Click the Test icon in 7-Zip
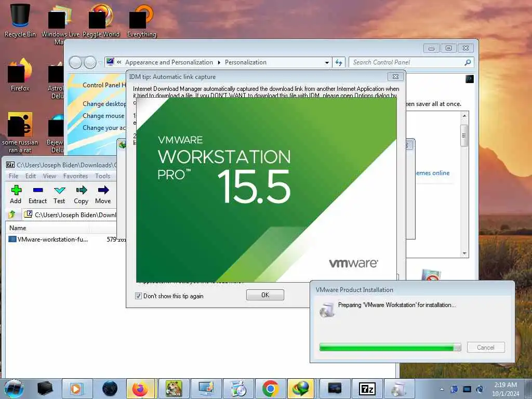532x399 pixels. [59, 194]
